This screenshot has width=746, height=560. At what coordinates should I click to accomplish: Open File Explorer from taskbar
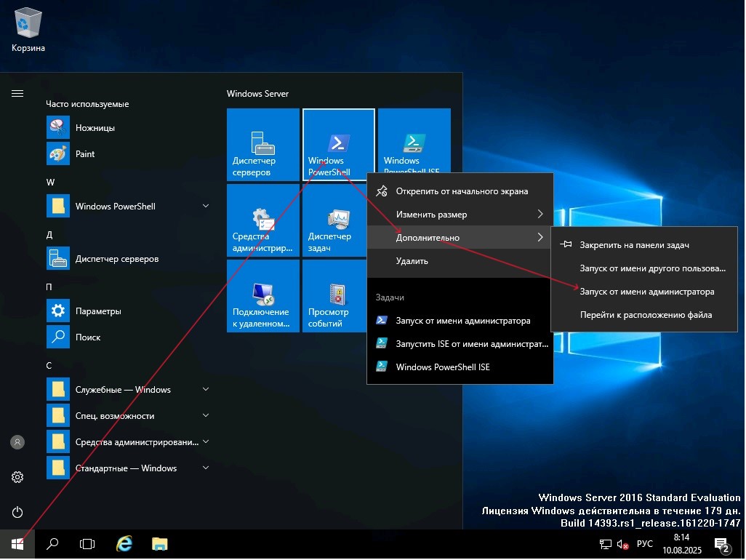160,543
